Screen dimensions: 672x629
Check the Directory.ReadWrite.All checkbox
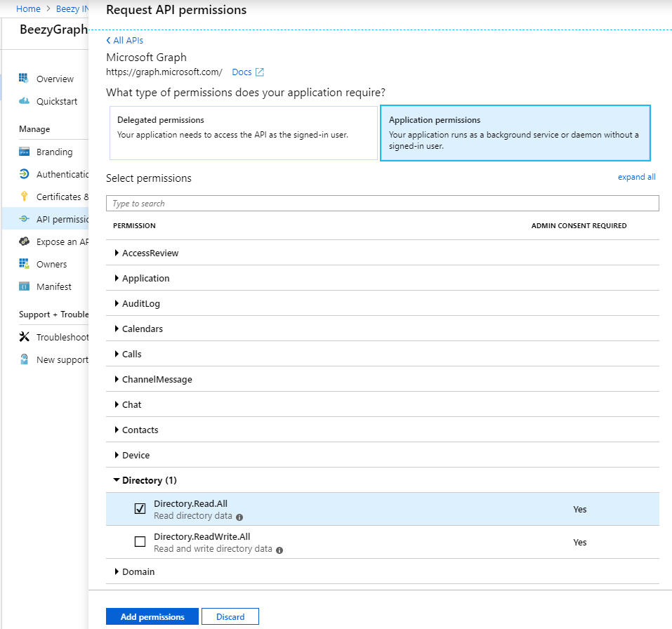click(x=140, y=541)
